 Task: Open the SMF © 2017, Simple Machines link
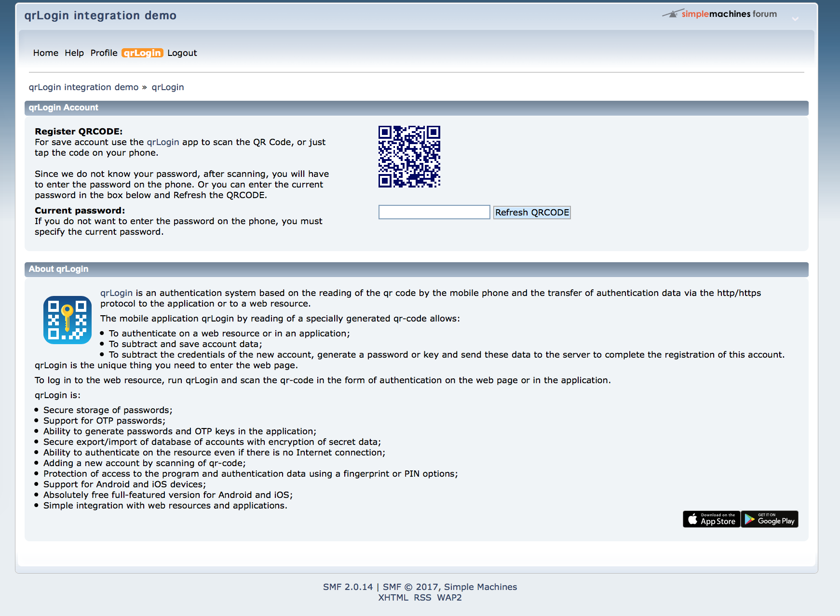(450, 587)
